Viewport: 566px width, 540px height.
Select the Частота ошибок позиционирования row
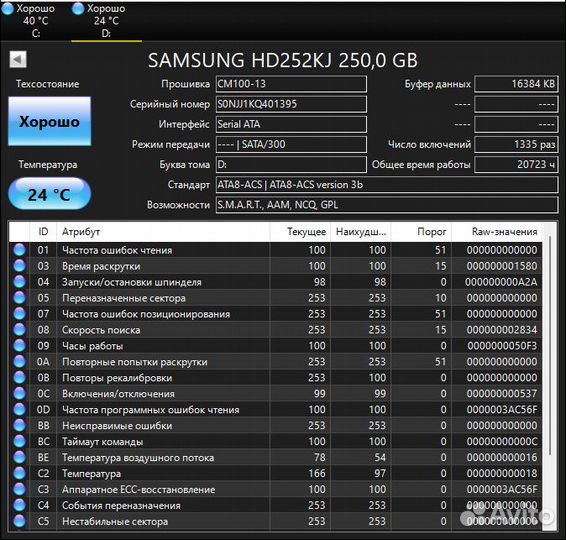(276, 314)
